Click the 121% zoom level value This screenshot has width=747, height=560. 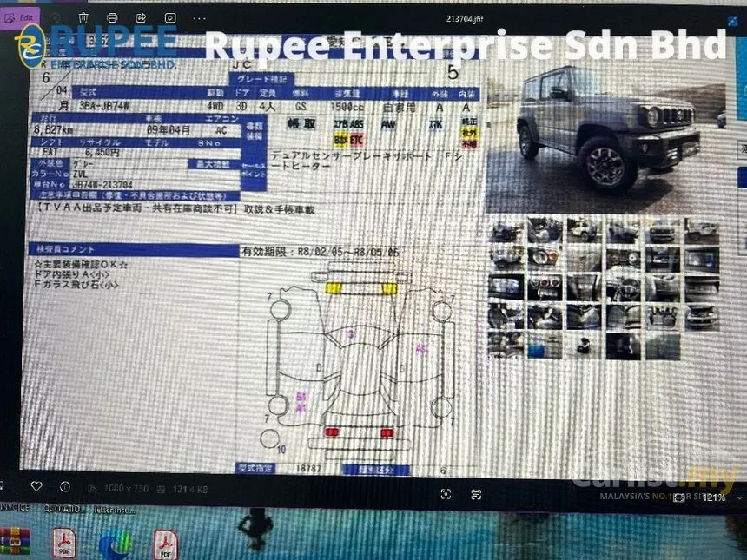[714, 497]
